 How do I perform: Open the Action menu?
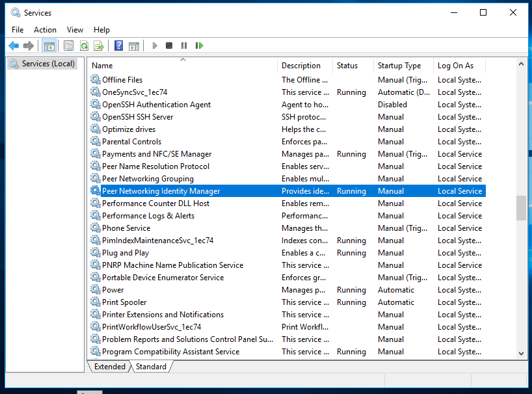45,30
